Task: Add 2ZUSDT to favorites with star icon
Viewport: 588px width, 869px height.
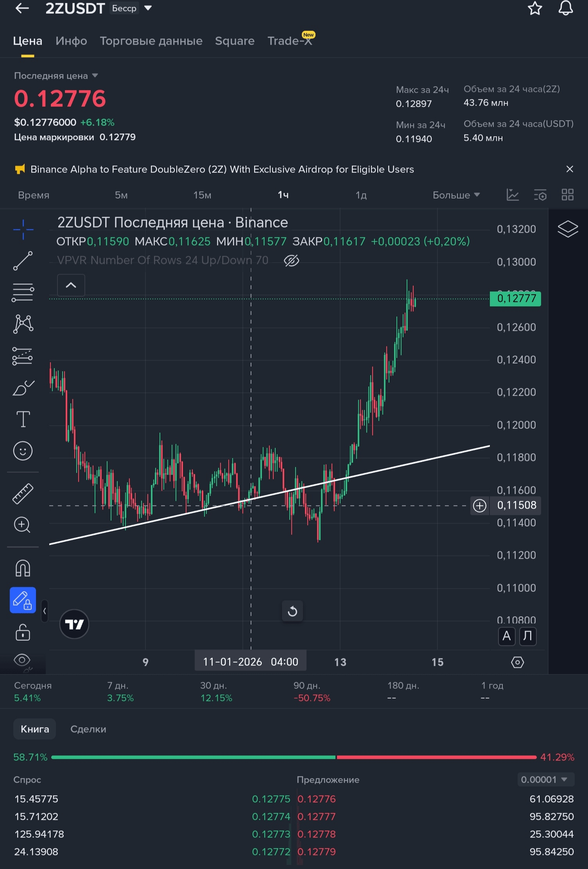Action: (x=535, y=8)
